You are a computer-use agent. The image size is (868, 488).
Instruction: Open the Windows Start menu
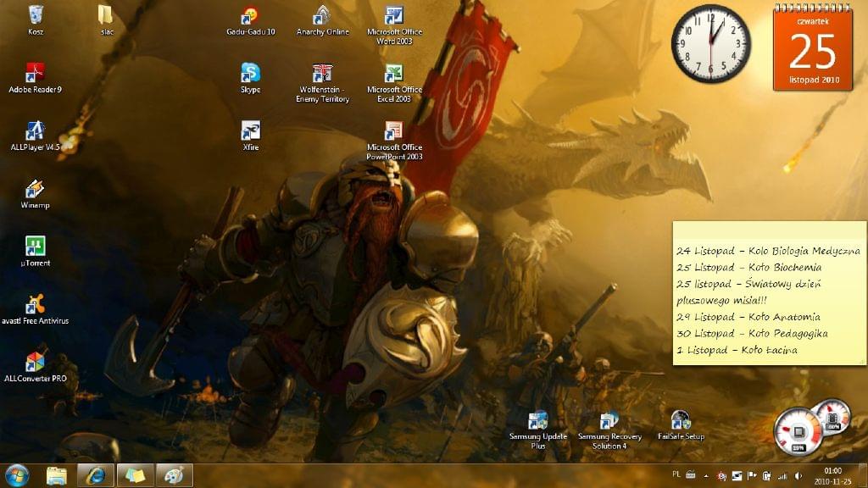(x=17, y=475)
